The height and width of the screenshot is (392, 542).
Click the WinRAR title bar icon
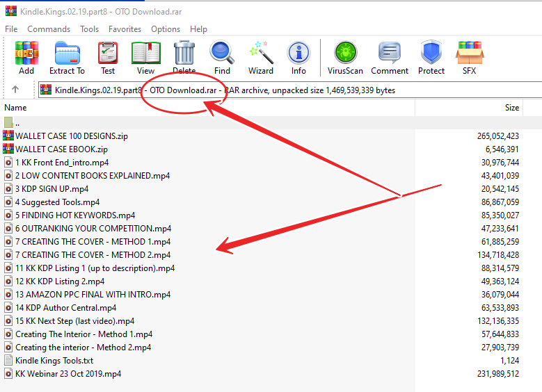pyautogui.click(x=11, y=11)
